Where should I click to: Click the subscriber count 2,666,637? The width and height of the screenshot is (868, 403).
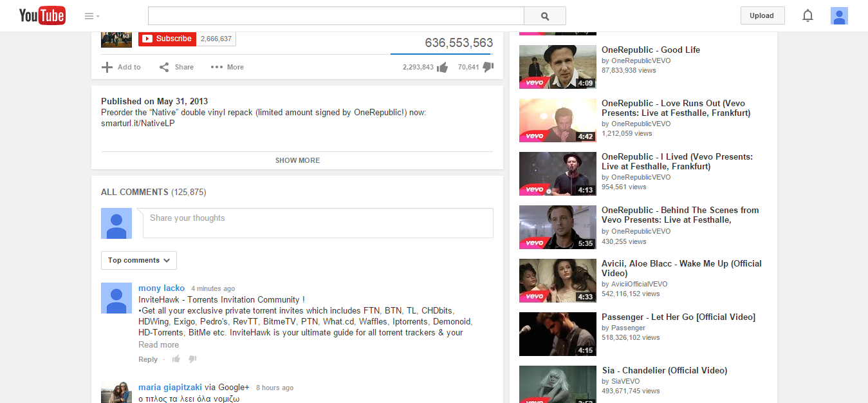pos(216,39)
